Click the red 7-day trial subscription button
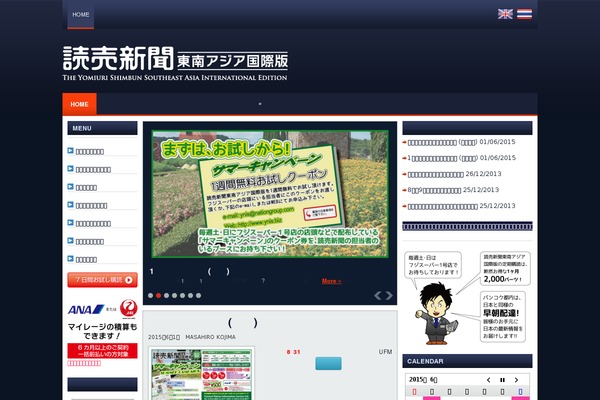Screen dimensions: 600x400 click(x=102, y=280)
